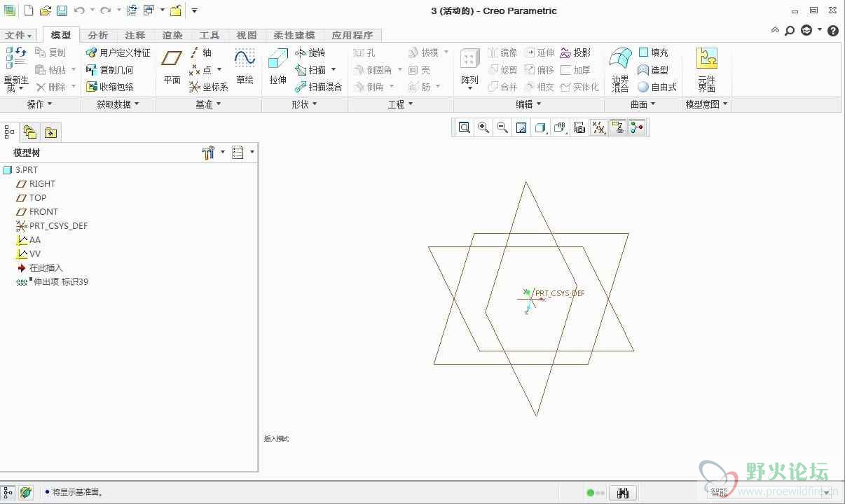
Task: Redo the last undone action
Action: (105, 10)
